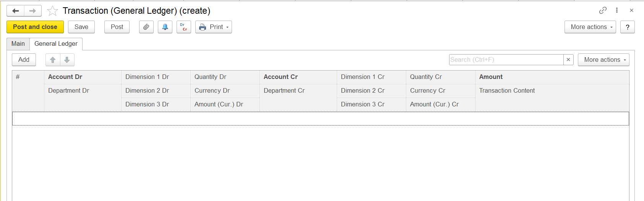Focus the Search (Ctrl+F) field
Screen dimensions: 644x201
point(506,60)
